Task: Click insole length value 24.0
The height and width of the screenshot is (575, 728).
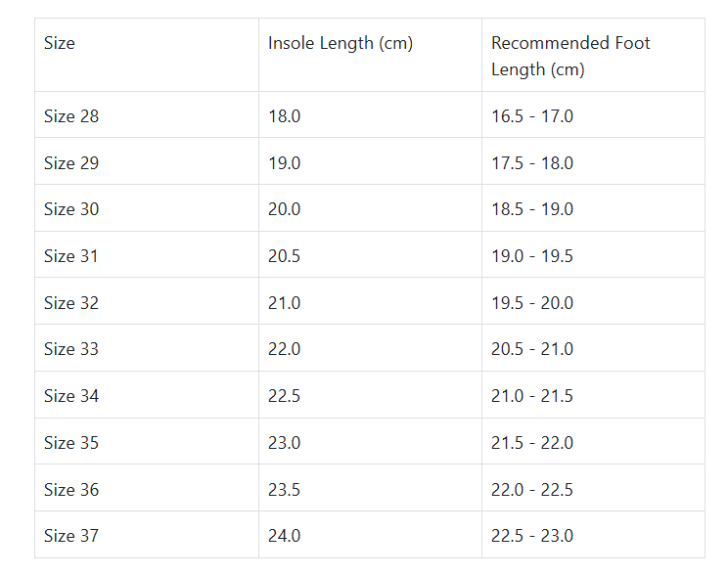Action: [x=285, y=536]
